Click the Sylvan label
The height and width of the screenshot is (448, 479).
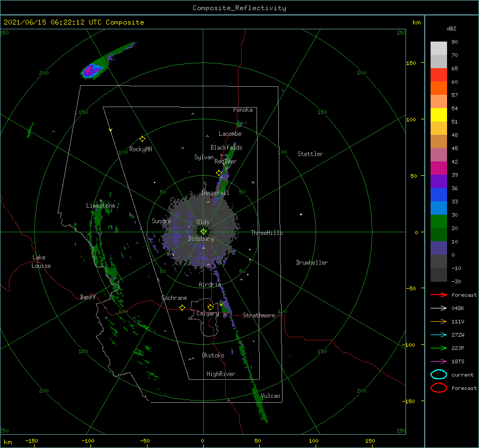point(204,157)
